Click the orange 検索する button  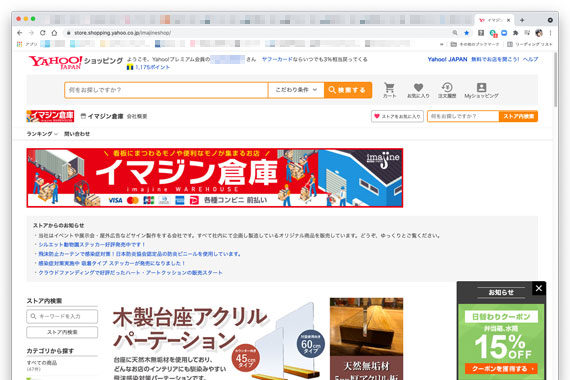click(x=348, y=90)
